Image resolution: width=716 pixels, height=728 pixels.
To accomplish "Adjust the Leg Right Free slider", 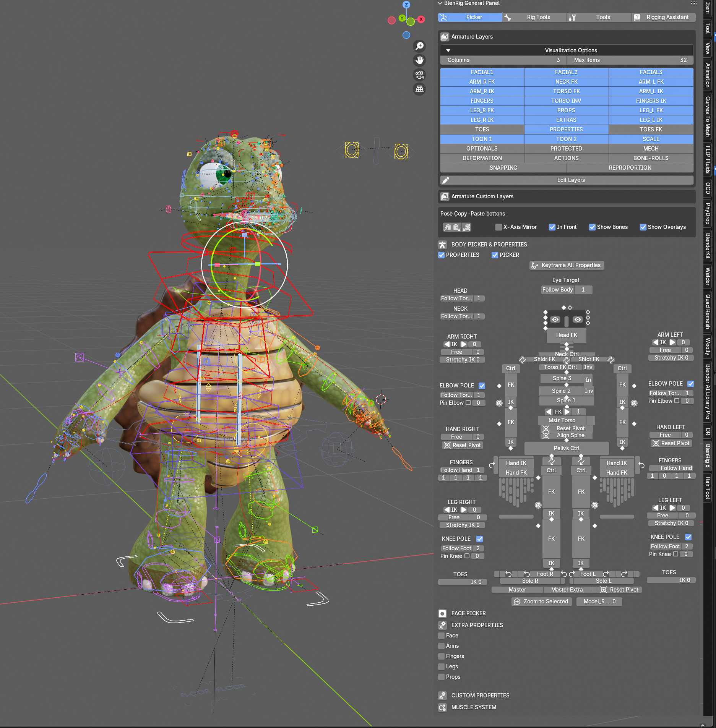I will click(x=463, y=517).
